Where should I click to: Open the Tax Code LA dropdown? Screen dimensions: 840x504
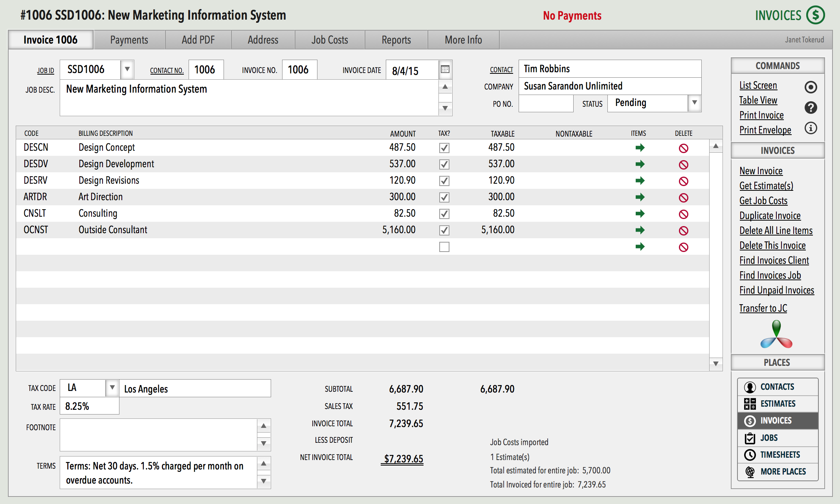(112, 388)
